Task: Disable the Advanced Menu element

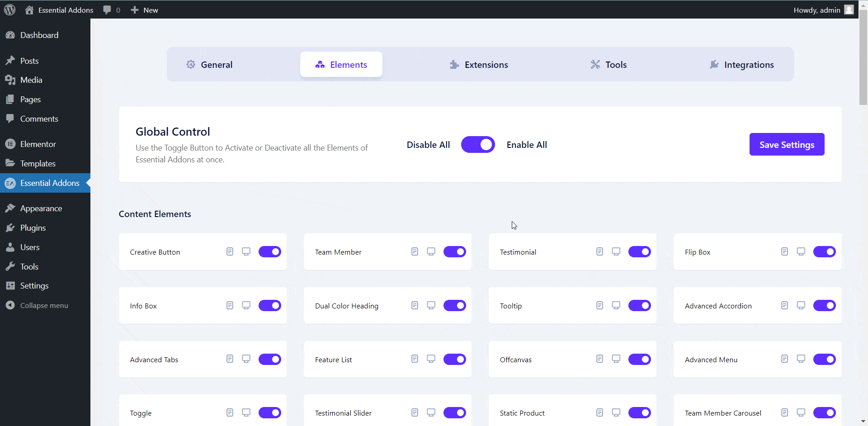Action: [825, 360]
